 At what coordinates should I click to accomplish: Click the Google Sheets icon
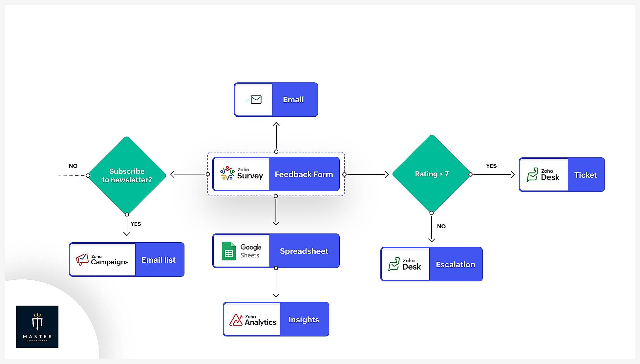[229, 251]
